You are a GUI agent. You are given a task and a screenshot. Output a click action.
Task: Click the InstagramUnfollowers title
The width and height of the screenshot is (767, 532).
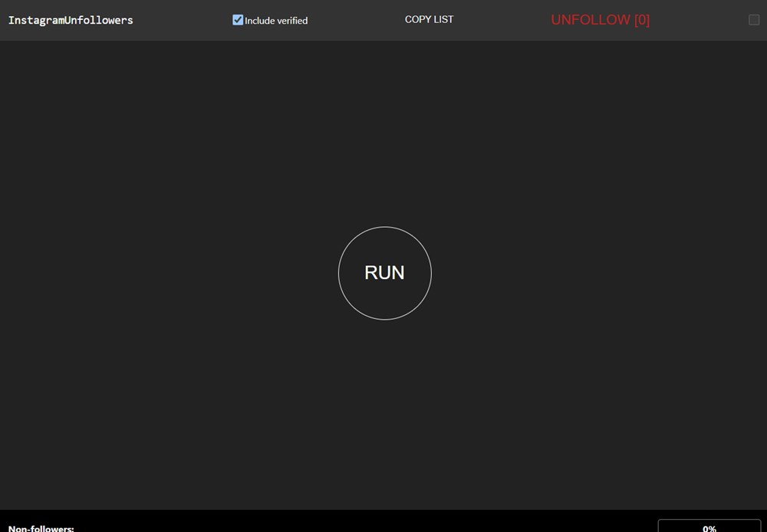[x=71, y=20]
